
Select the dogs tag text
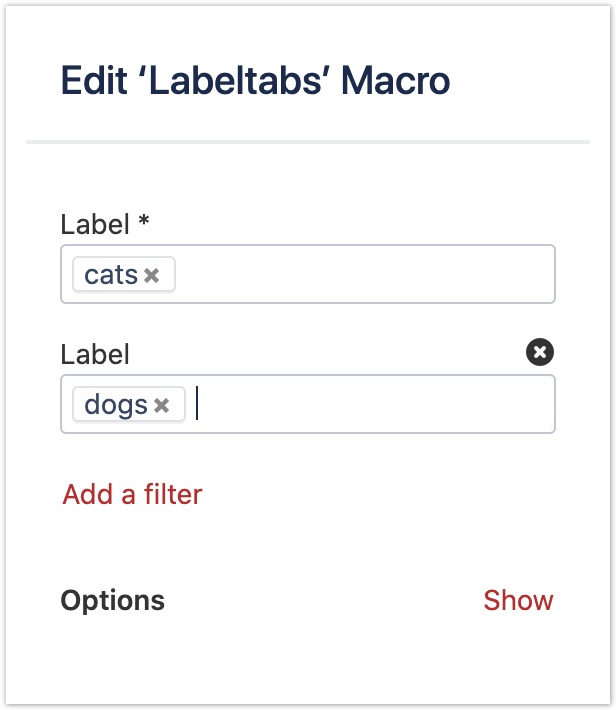(116, 405)
